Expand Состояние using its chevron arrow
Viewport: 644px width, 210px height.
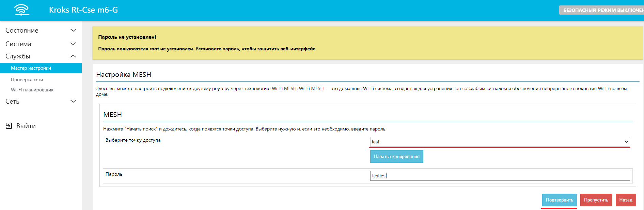[73, 30]
